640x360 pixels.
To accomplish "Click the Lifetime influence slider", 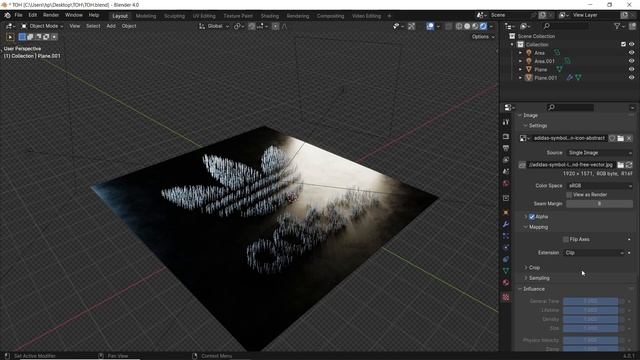I will [590, 310].
